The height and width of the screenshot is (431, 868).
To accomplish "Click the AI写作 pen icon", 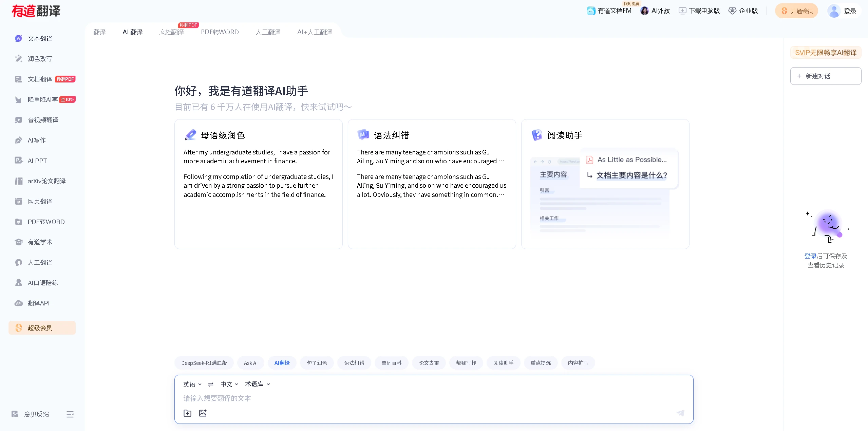I will point(19,140).
